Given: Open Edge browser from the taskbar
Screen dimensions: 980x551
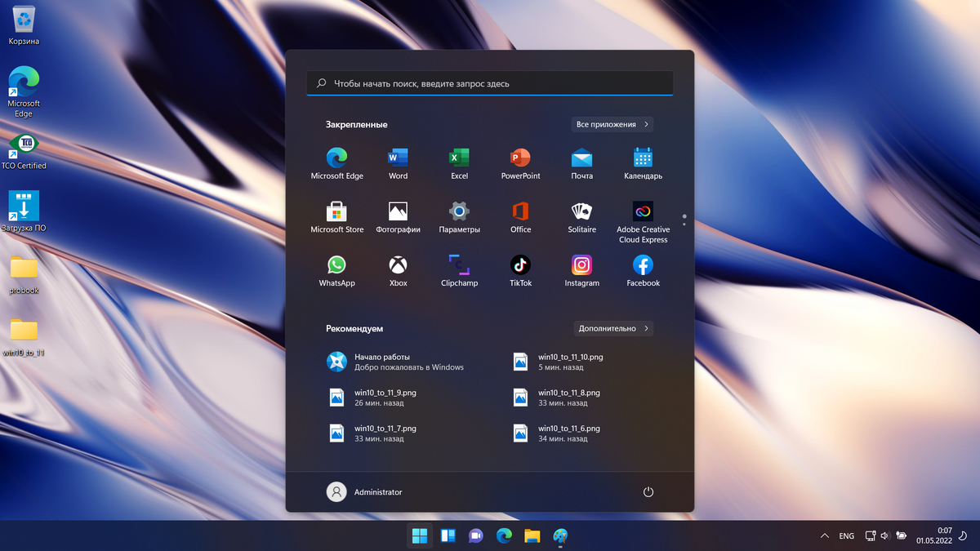Looking at the screenshot, I should [504, 535].
